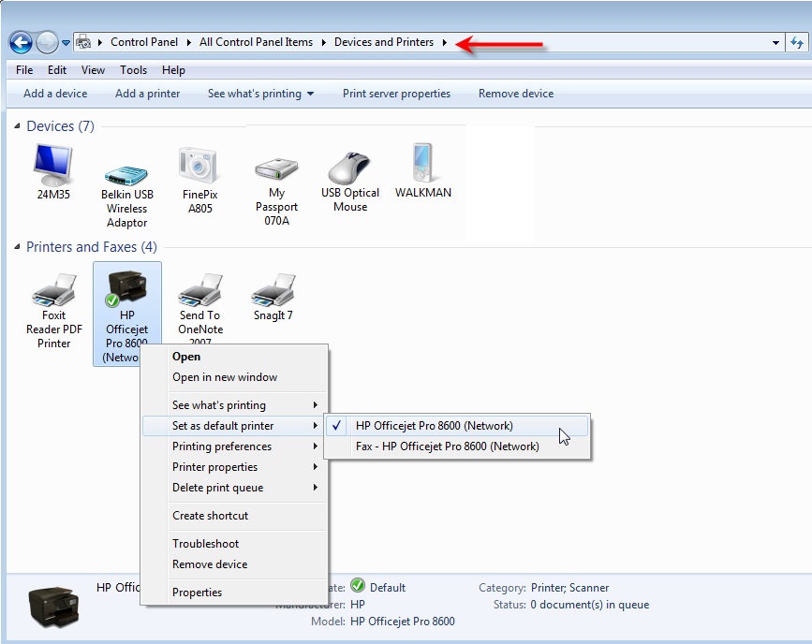Click the HP printer thumbnail in details pane
812x644 pixels.
54,607
